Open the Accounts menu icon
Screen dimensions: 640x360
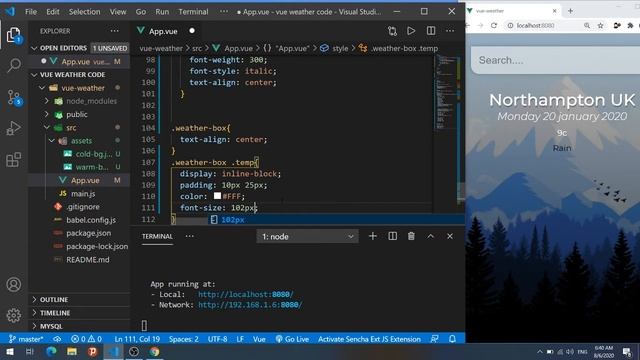click(13, 284)
